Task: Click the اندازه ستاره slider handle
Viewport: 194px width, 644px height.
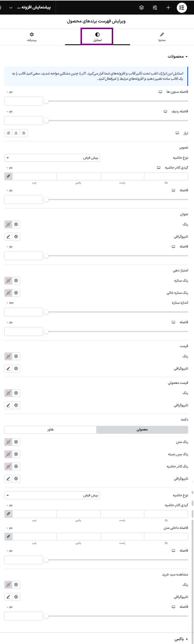Action: tap(47, 312)
